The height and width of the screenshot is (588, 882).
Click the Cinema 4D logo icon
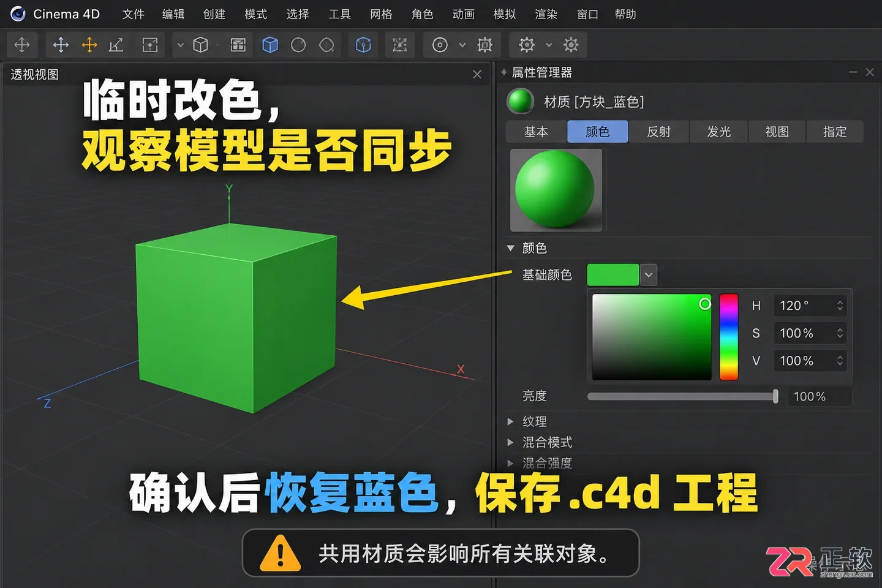point(18,13)
